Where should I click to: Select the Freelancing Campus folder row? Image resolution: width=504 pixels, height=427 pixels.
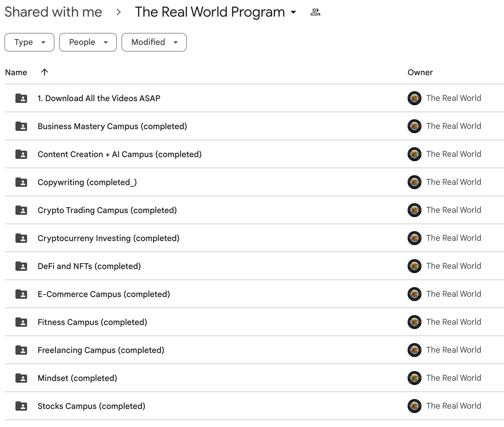101,350
